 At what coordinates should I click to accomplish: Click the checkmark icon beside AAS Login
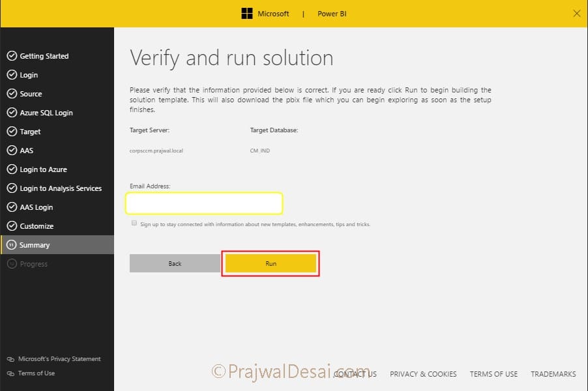click(x=12, y=207)
